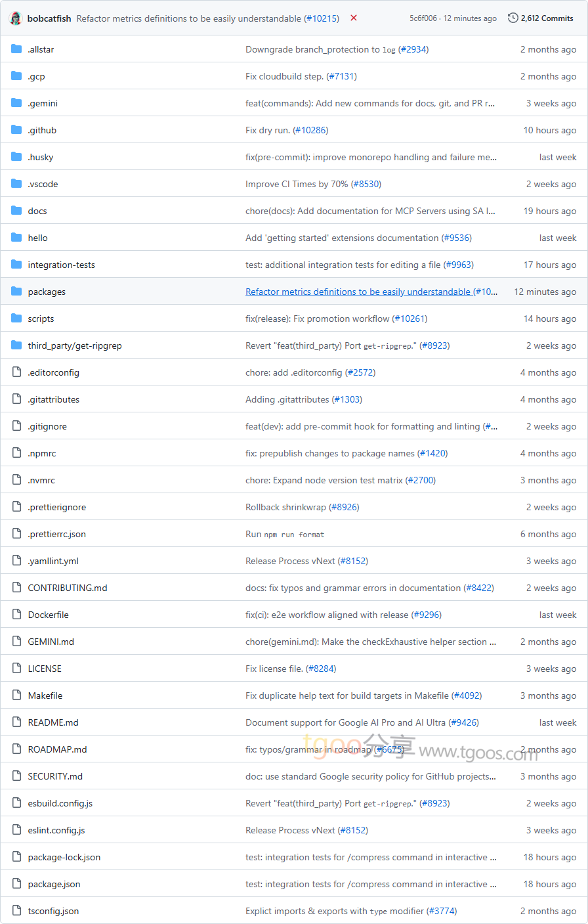Screen dimensions: 588x924
Task: Click the file icon beside Dockerfile
Action: coord(16,615)
